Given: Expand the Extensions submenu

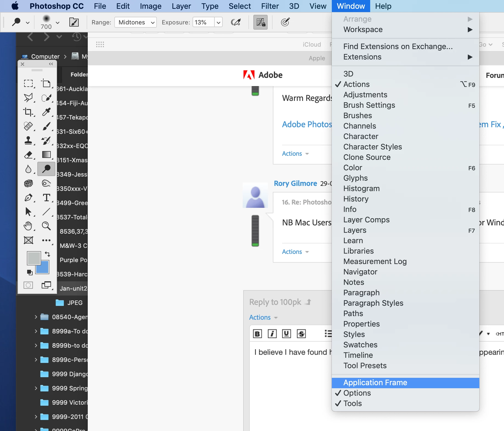Looking at the screenshot, I should click(405, 57).
